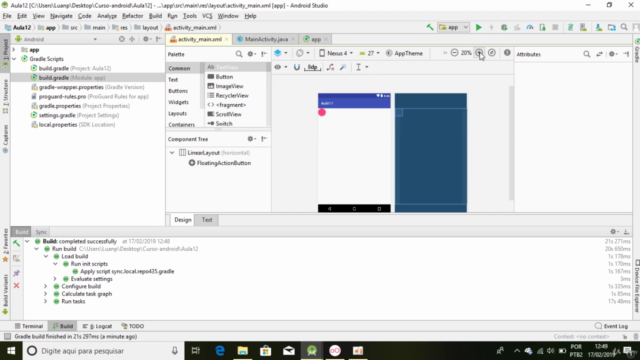Switch to all attributes view arrows icon
The height and width of the screenshot is (360, 640).
click(x=599, y=54)
